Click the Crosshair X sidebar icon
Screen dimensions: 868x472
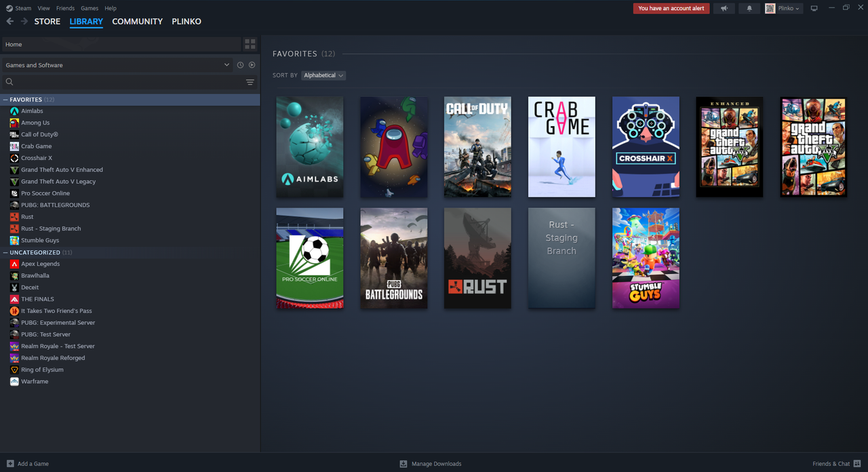coord(14,158)
